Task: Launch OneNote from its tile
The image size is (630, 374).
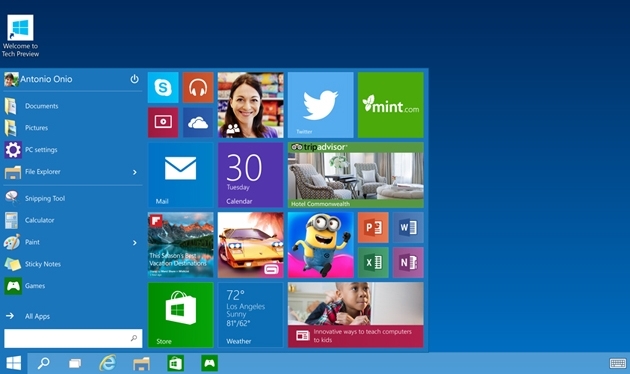Action: tap(408, 263)
